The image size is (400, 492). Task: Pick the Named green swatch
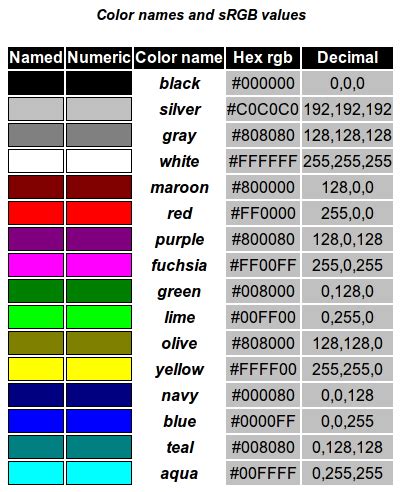click(x=36, y=291)
